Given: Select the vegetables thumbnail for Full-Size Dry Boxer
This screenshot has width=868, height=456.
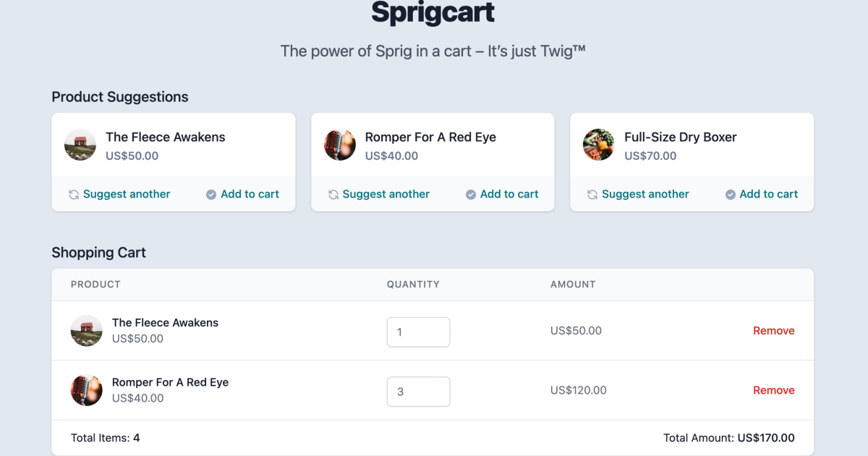Looking at the screenshot, I should [x=598, y=145].
